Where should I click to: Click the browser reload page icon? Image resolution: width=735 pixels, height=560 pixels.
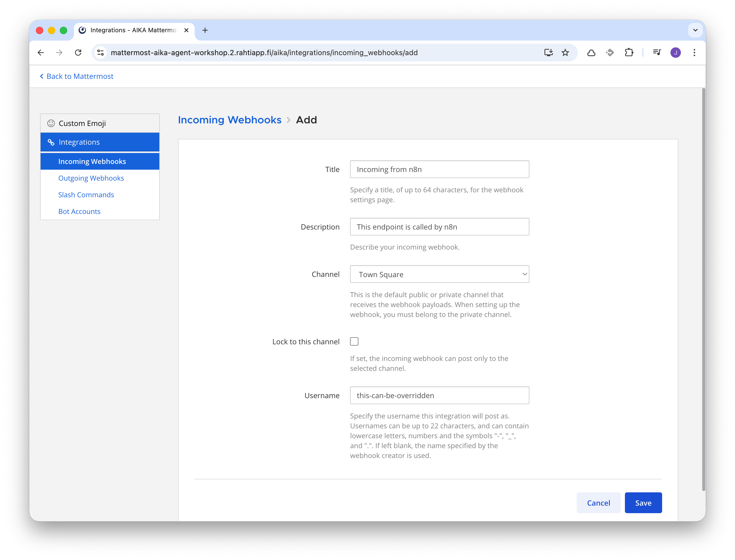point(78,53)
